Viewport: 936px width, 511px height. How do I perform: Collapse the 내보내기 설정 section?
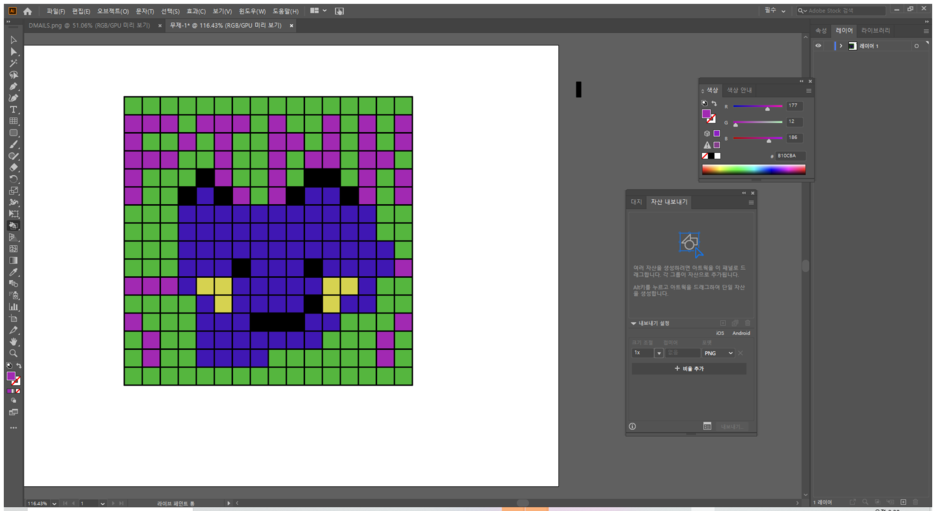[x=633, y=323]
